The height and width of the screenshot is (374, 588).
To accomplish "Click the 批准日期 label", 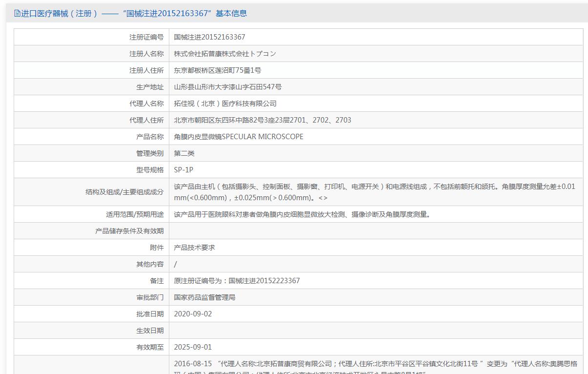I will (150, 314).
